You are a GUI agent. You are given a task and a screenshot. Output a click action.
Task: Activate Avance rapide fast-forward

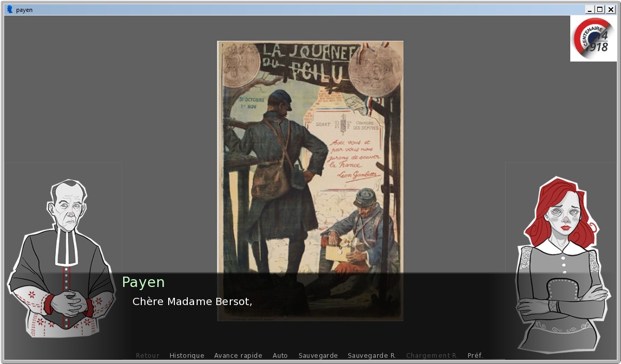point(238,356)
